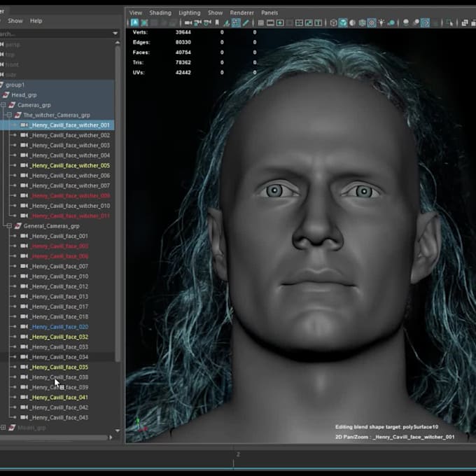The image size is (476, 476).
Task: Click the Outliner scroll up arrow
Action: pyautogui.click(x=118, y=43)
